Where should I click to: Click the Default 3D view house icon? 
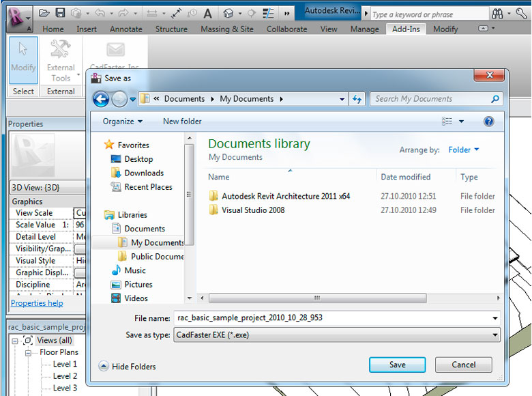point(228,13)
